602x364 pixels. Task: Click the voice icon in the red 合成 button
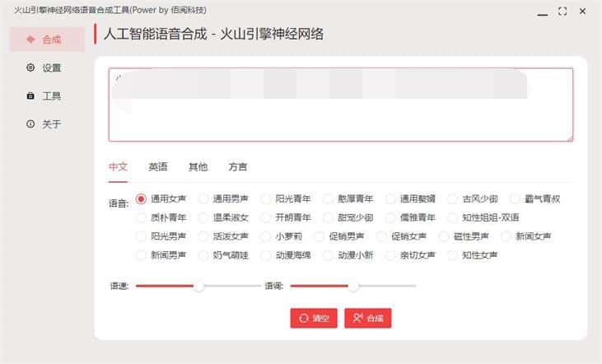357,318
